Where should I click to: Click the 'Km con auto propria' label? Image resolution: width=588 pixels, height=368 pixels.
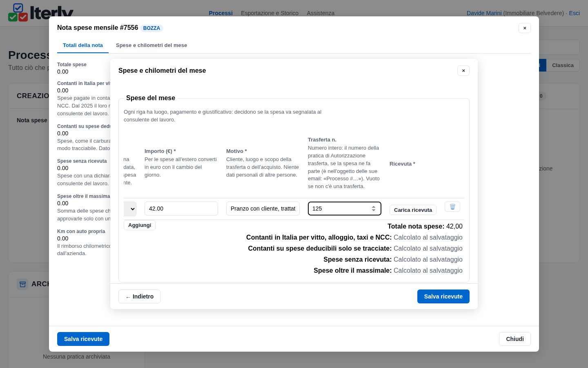(81, 231)
